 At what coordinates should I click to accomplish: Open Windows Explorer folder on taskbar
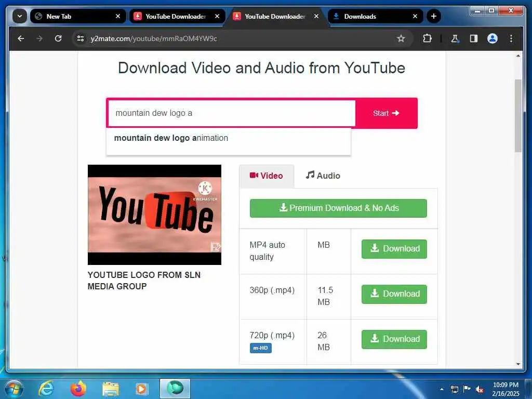tap(111, 389)
